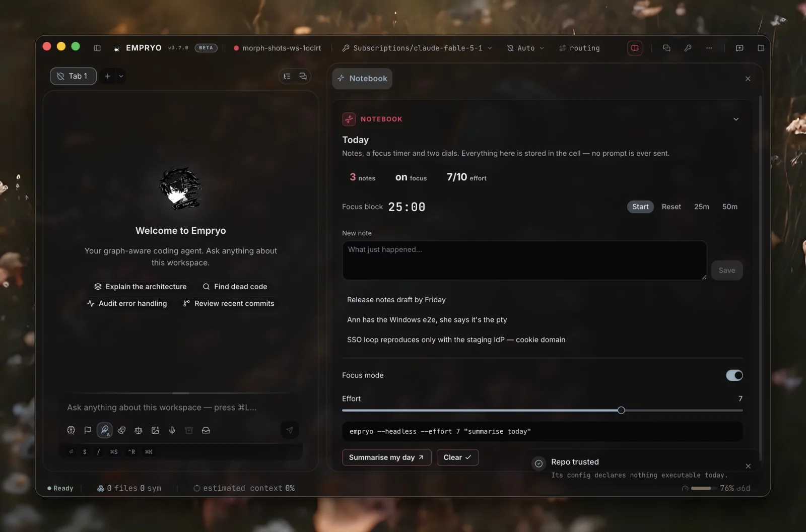This screenshot has width=806, height=532.
Task: Open the chat bubbles icon in title bar
Action: 666,48
